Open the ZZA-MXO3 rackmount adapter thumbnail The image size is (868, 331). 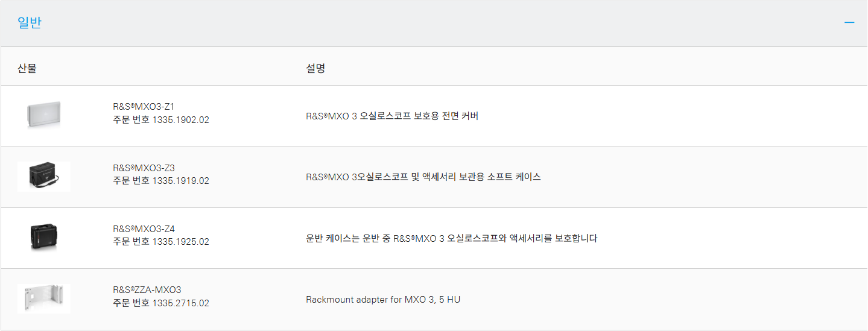point(44,298)
